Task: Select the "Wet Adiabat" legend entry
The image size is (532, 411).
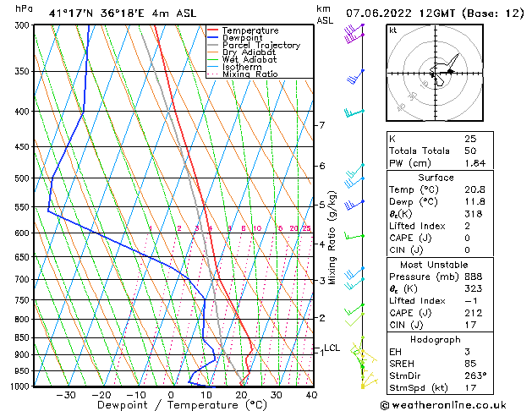Action: [x=250, y=59]
